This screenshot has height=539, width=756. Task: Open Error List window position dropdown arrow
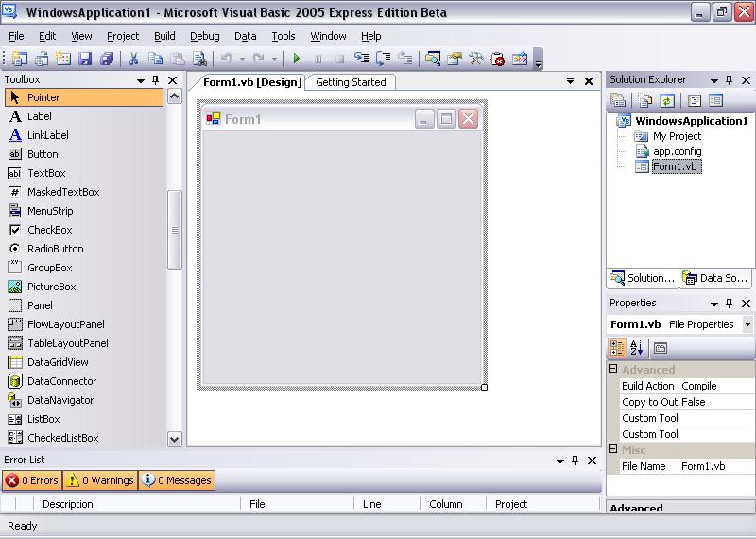(560, 461)
